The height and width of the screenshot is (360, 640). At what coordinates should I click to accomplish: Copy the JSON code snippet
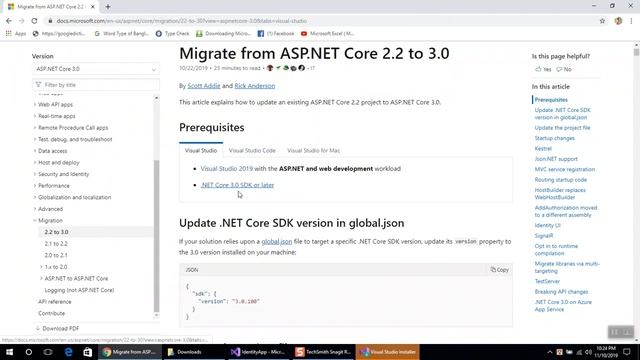pos(500,270)
